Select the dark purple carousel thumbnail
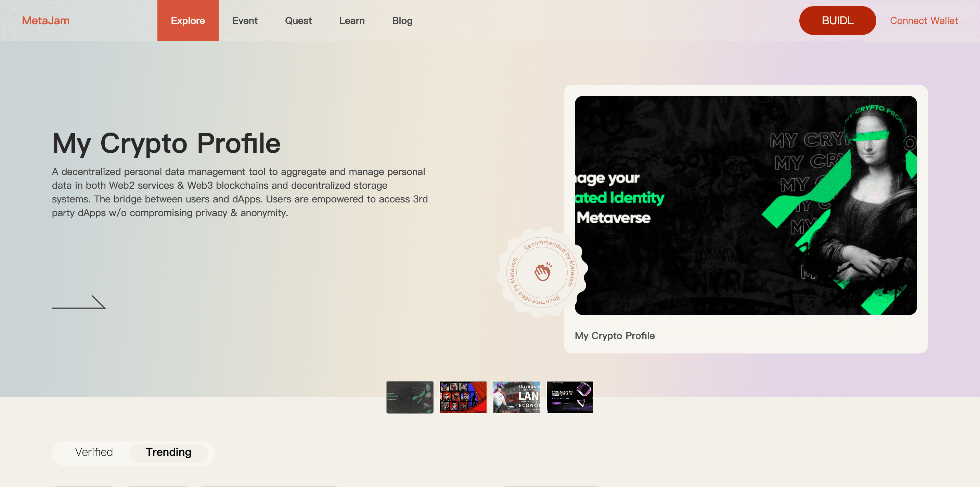This screenshot has width=980, height=487. click(x=570, y=397)
